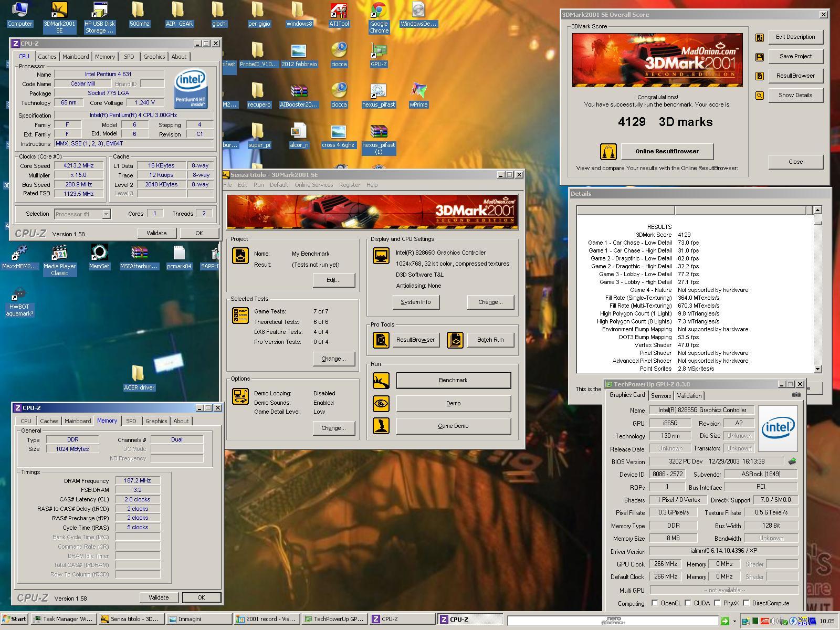
Task: Click the Benchmark run icon in 3DMark
Action: coord(381,380)
